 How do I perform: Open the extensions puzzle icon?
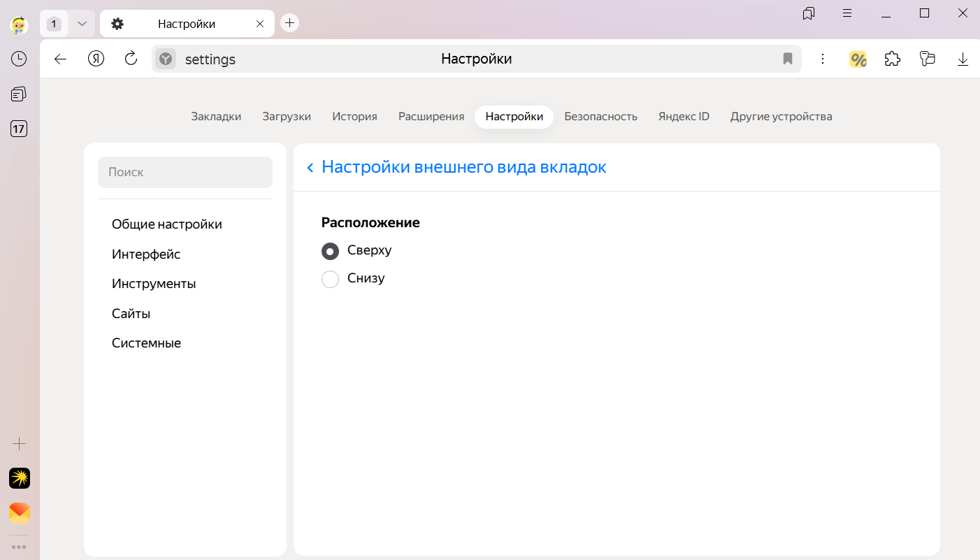893,59
